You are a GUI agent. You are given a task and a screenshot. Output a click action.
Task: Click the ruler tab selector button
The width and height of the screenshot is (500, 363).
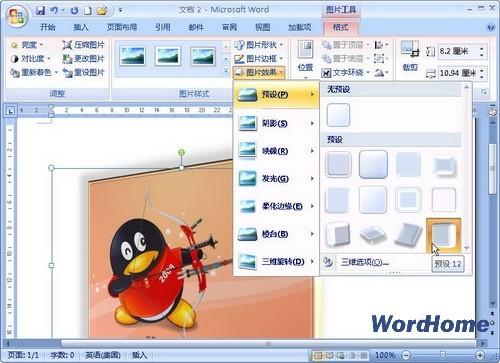click(10, 111)
